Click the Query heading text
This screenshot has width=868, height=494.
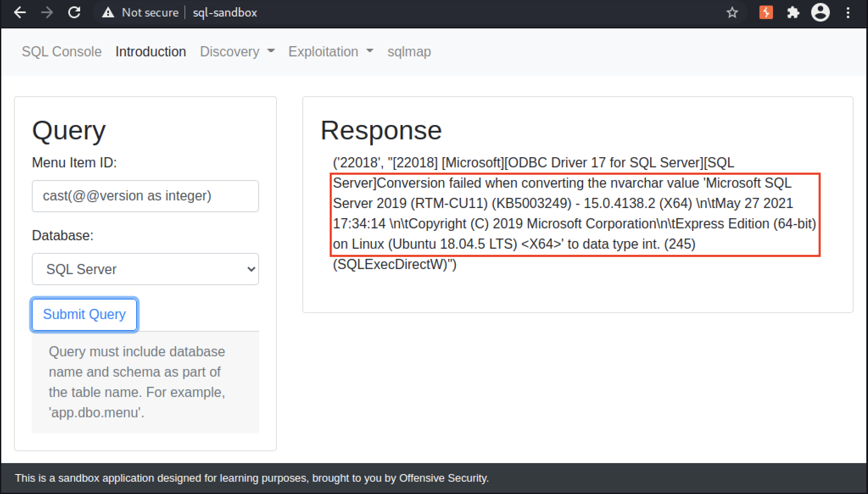pyautogui.click(x=69, y=131)
